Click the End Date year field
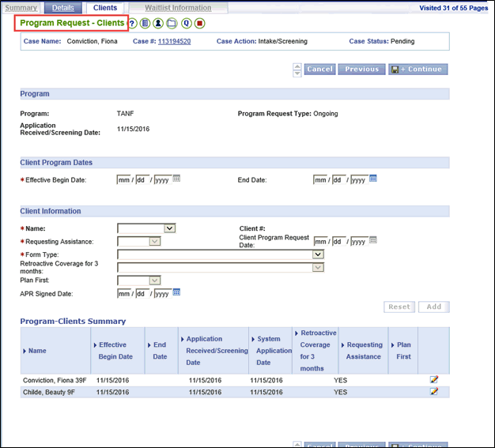Image resolution: width=495 pixels, height=448 pixels. [x=358, y=180]
